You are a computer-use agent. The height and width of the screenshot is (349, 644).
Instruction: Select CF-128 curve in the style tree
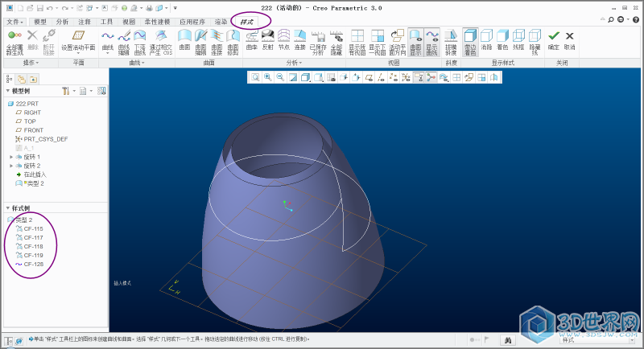coord(30,264)
